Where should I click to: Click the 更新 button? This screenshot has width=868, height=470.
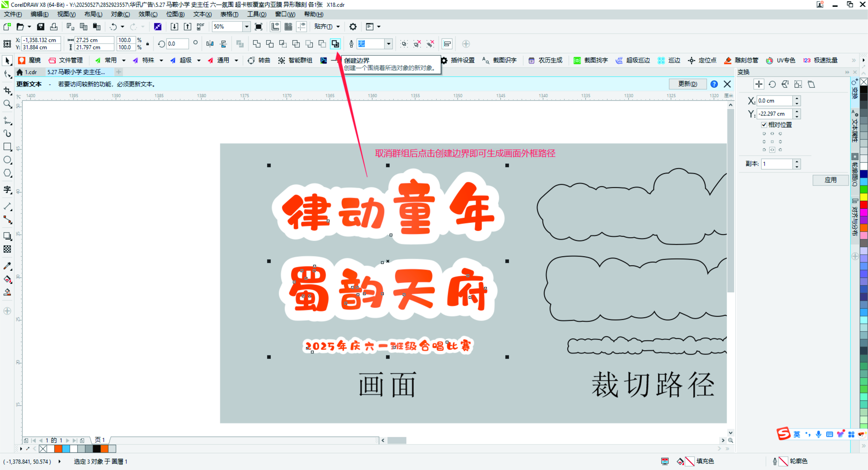pos(688,84)
